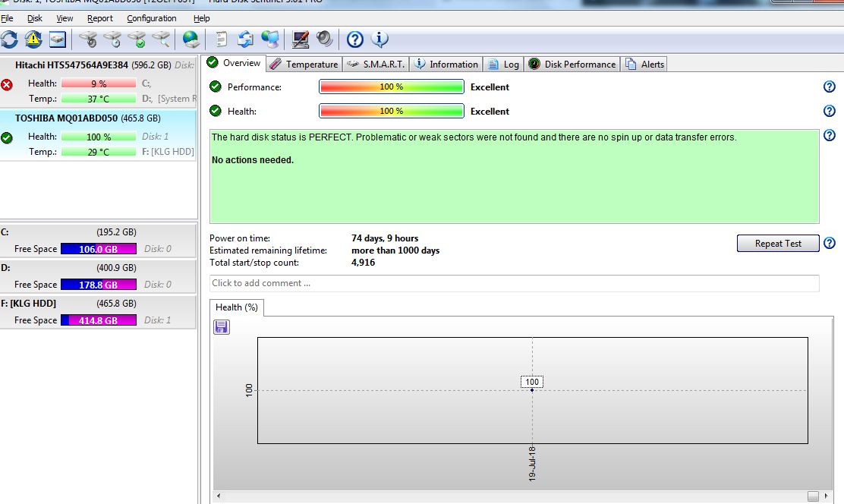Click the comment input field

pyautogui.click(x=514, y=283)
